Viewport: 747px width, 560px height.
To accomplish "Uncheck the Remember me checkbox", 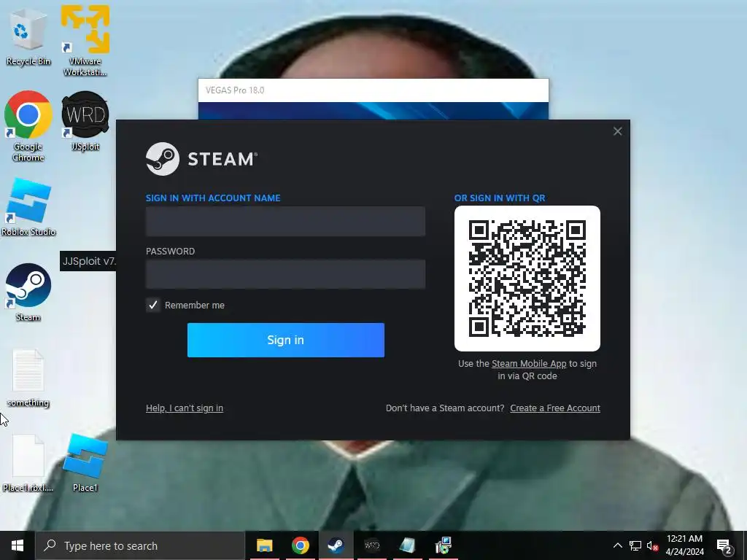I will (153, 306).
